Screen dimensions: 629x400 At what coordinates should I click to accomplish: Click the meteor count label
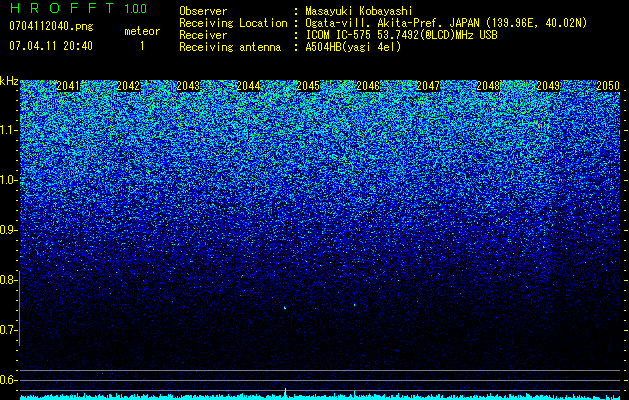pos(142,31)
